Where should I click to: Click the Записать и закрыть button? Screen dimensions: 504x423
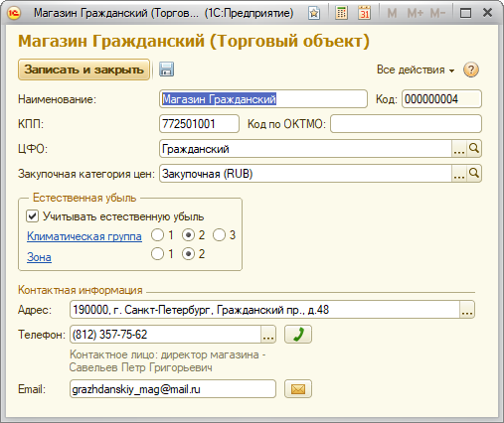coord(84,70)
